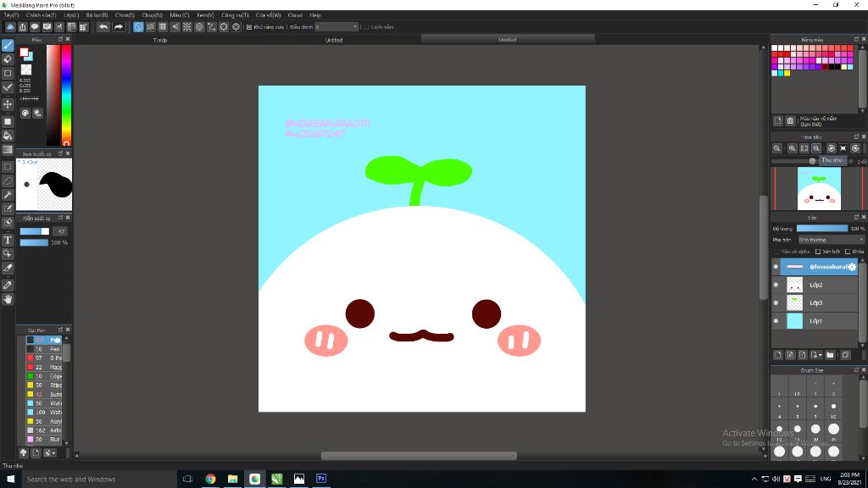Click the navigator preview thumbnail
This screenshot has height=488, width=868.
pyautogui.click(x=819, y=189)
